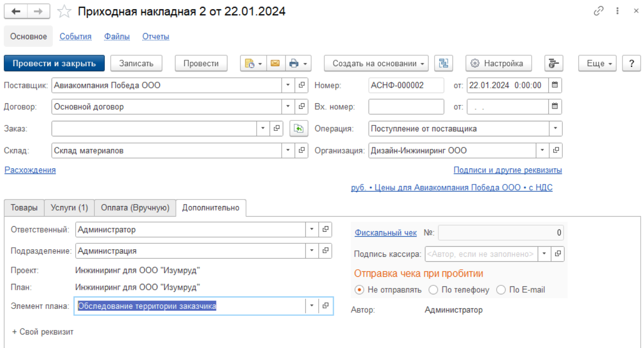Switch to the Услуги (1) tab
This screenshot has width=644, height=348.
coord(69,208)
